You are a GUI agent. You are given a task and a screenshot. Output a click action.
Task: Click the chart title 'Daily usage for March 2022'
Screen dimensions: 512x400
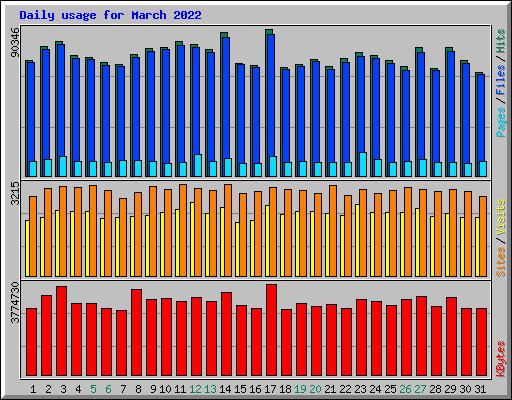click(110, 15)
